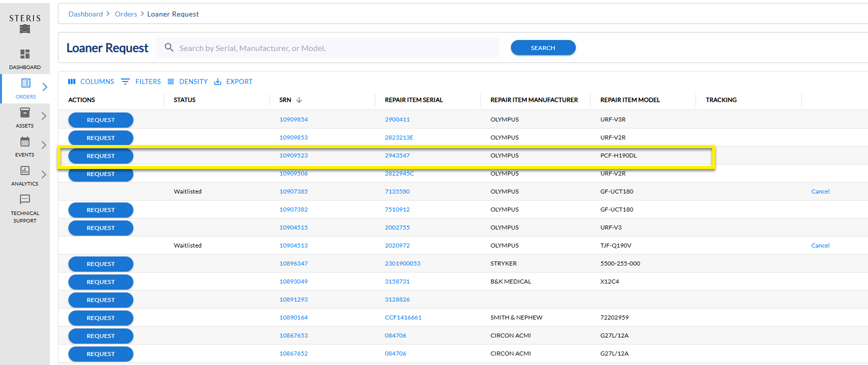Expand the Orders submenu chevron

tap(44, 87)
